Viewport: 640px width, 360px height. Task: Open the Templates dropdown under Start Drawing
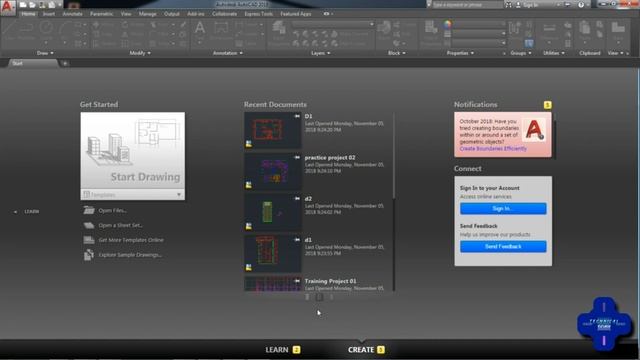133,195
